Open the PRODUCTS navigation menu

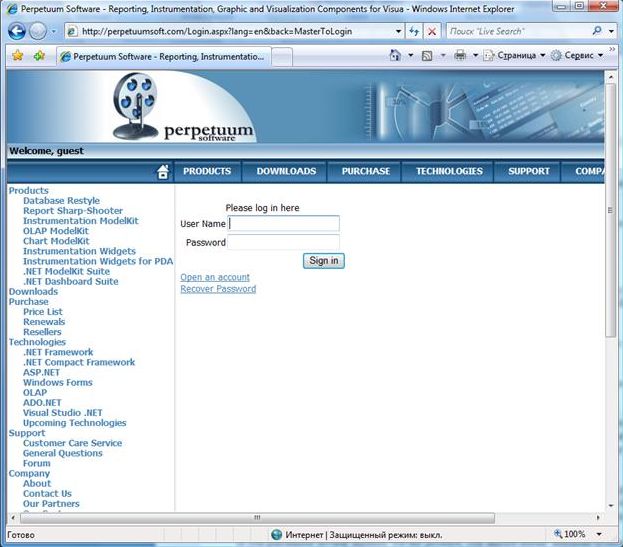(207, 171)
